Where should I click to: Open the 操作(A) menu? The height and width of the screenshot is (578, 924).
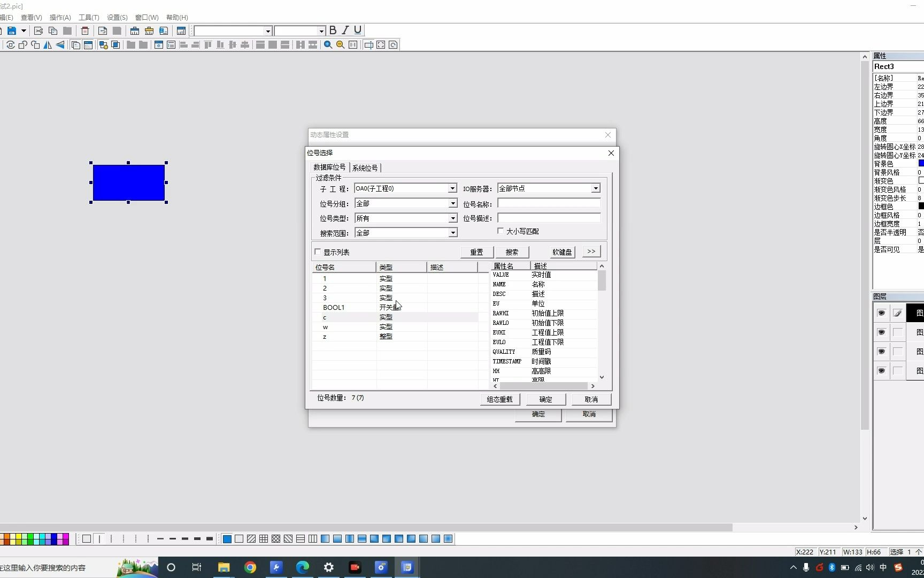[x=60, y=18]
